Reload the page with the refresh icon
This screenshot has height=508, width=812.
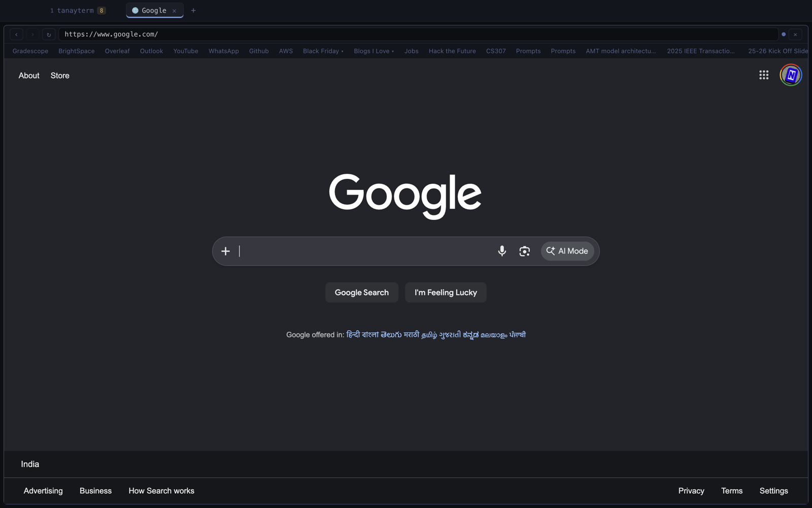tap(49, 35)
